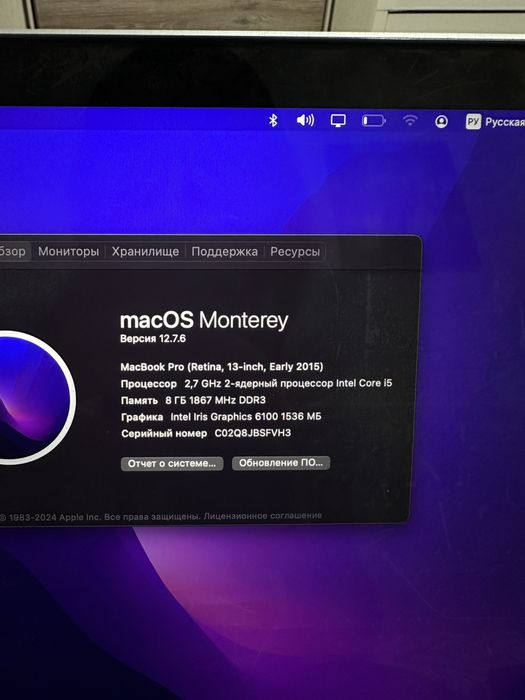Image resolution: width=525 pixels, height=700 pixels.
Task: Click the Версия 12.7.6 text
Action: pos(153,338)
